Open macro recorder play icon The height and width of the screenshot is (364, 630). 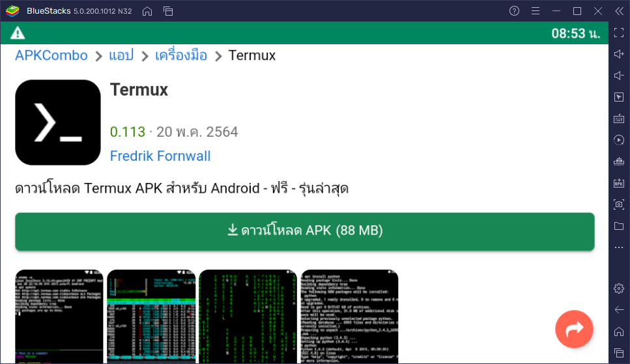[x=619, y=140]
